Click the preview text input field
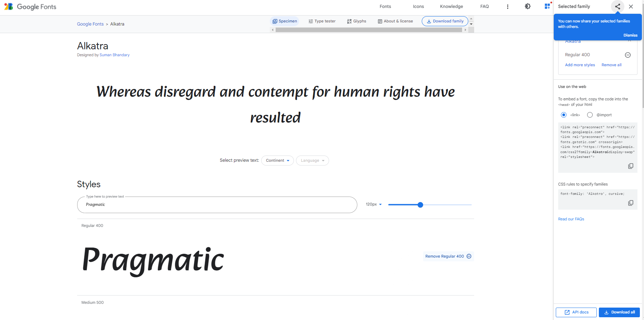 [x=217, y=205]
